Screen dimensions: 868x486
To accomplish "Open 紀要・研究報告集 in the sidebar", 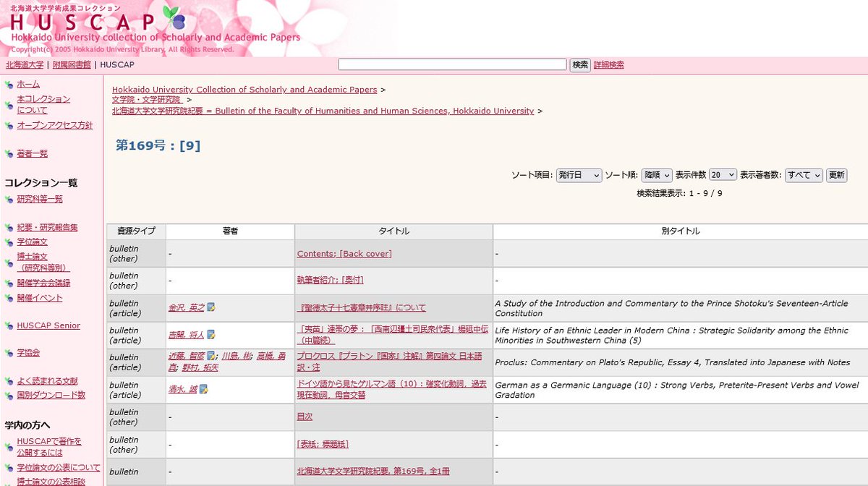I will click(x=47, y=227).
